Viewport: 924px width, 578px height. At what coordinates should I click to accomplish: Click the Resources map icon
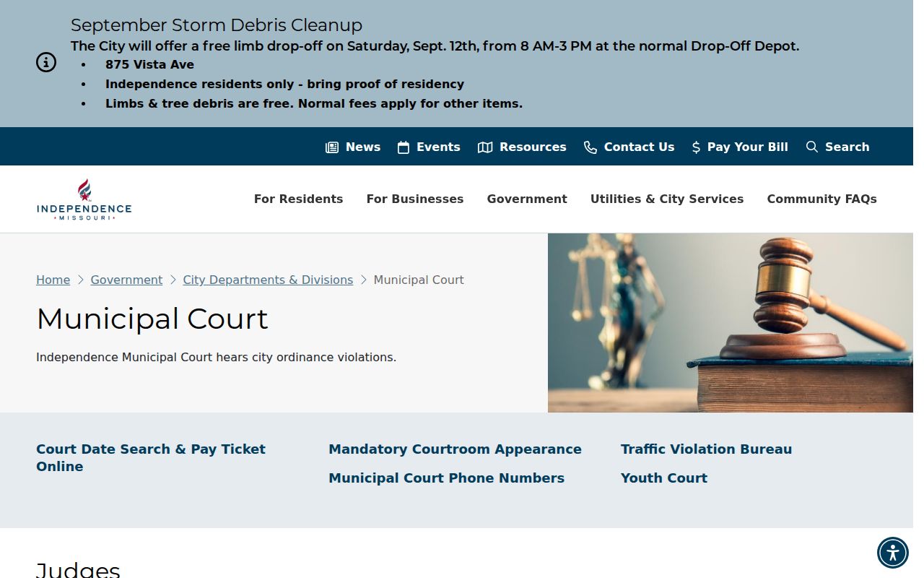point(485,147)
